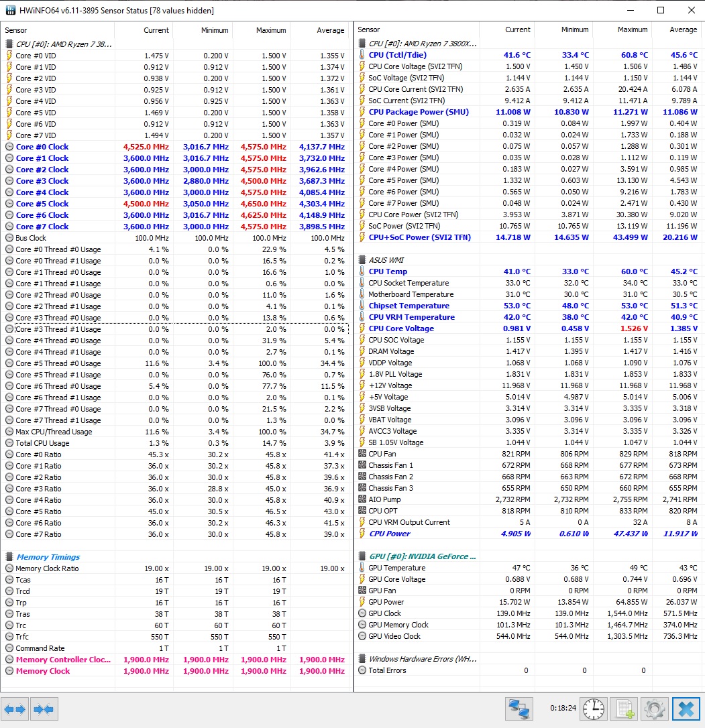This screenshot has height=728, width=705.
Task: Click the Windows Hardware Errors group icon
Action: [x=362, y=659]
